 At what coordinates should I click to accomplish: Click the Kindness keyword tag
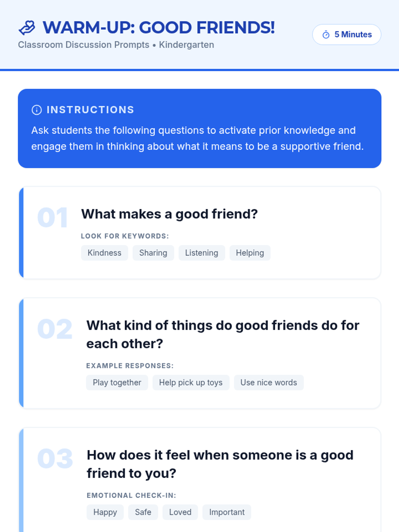104,253
